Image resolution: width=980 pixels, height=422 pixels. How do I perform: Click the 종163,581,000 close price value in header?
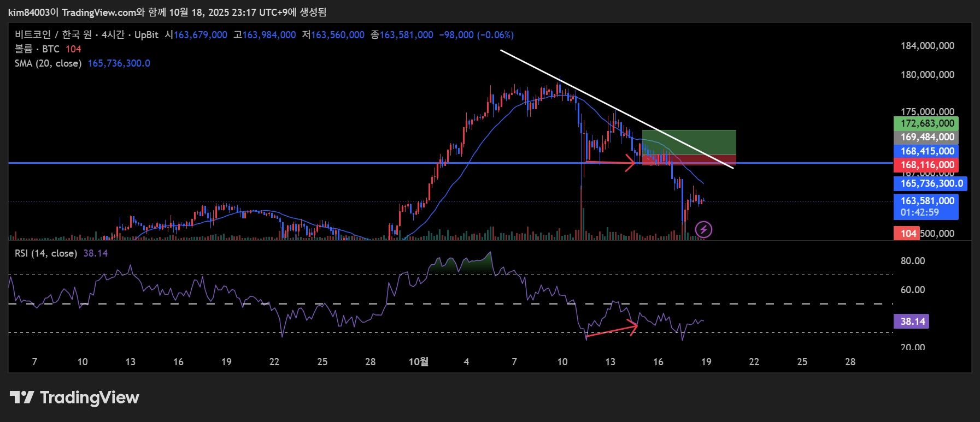click(402, 35)
